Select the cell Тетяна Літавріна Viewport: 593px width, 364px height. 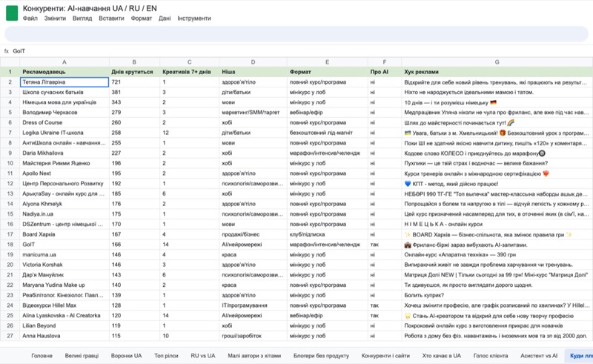coord(64,82)
